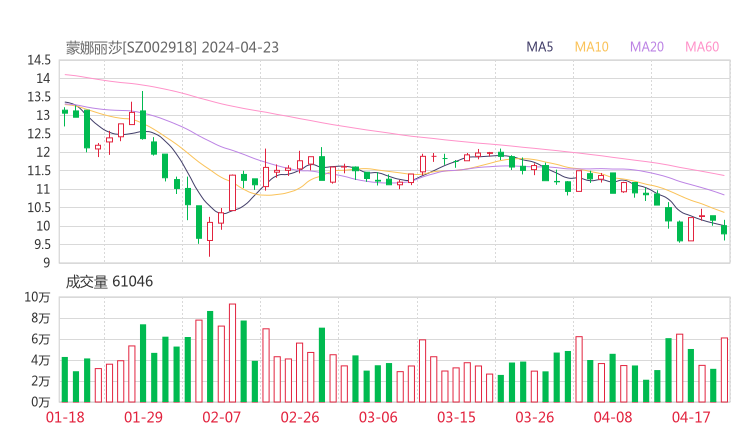Click the 10.5 price axis label
740x440 pixels.
pos(39,208)
